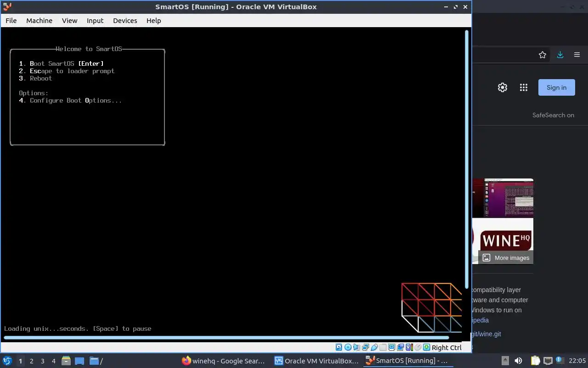Click the optical drive status icon
The height and width of the screenshot is (368, 588).
point(348,347)
